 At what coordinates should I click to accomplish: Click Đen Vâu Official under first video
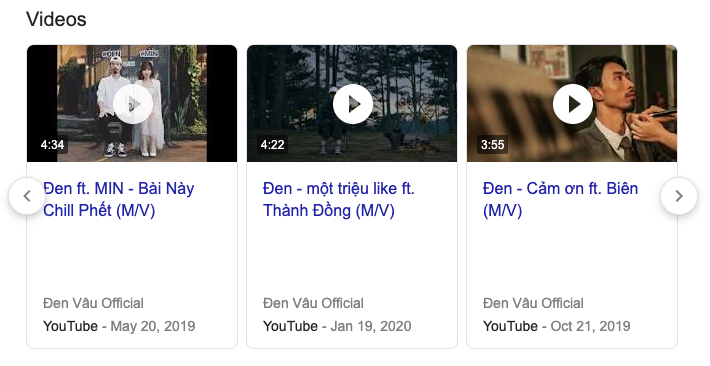(93, 303)
